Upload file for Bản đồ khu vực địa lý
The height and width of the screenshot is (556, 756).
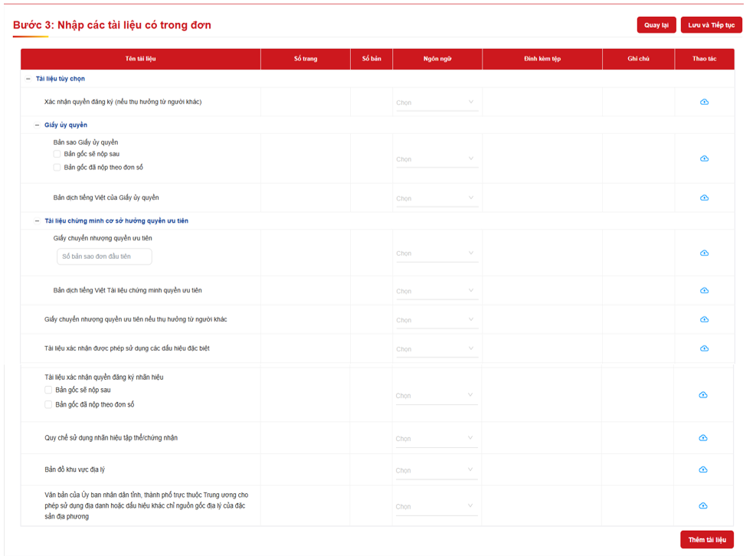703,469
